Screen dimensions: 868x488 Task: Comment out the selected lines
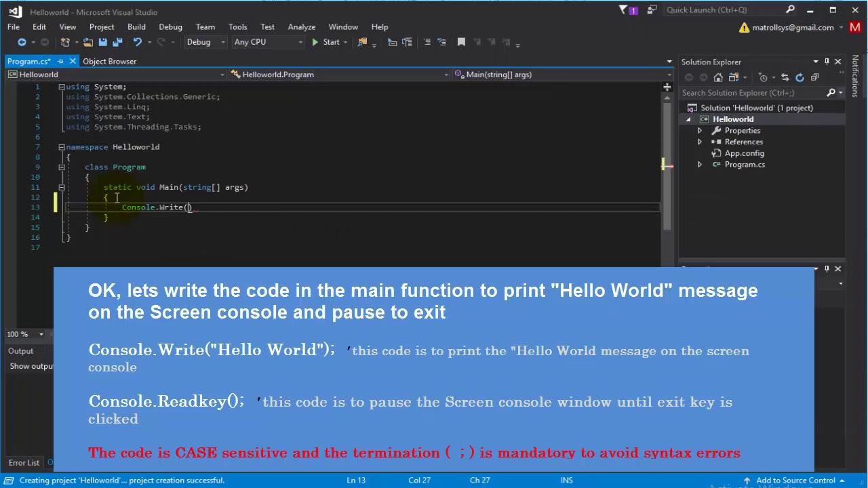click(427, 42)
